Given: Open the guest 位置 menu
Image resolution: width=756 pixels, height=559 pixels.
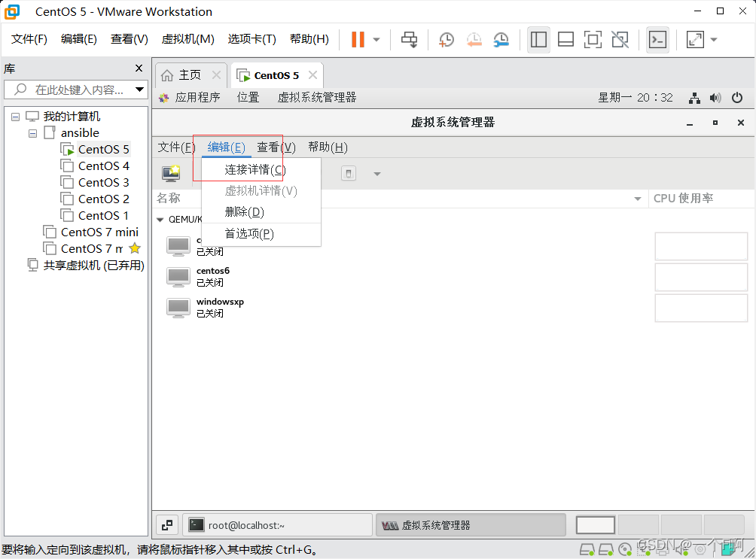Looking at the screenshot, I should click(248, 97).
